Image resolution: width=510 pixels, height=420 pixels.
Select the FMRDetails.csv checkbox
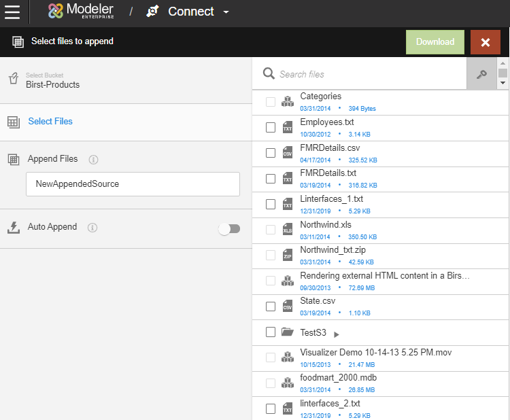coord(271,154)
